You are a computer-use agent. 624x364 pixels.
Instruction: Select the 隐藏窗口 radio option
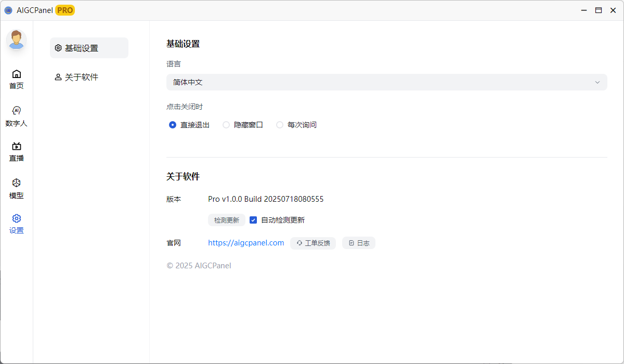[x=226, y=125]
